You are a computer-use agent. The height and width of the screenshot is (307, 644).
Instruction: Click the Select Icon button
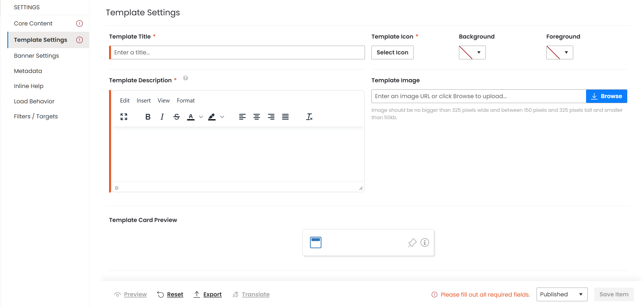[x=392, y=52]
